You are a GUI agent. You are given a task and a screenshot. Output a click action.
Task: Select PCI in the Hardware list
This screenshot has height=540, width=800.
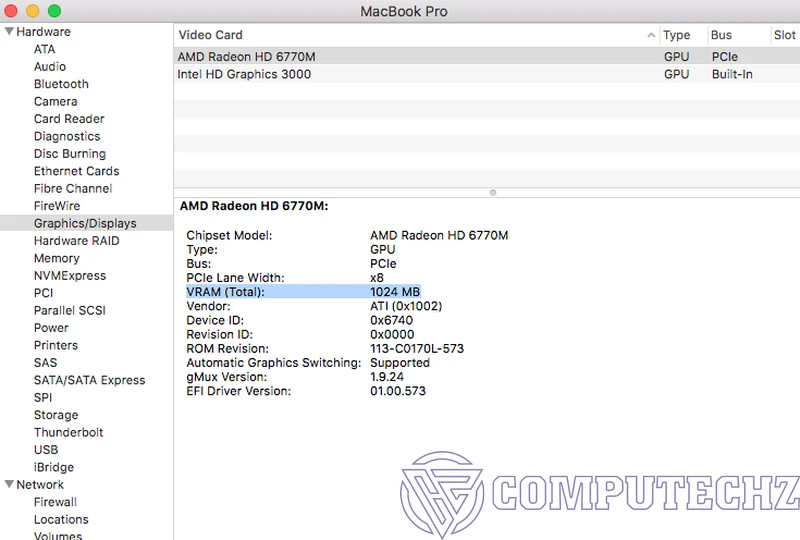click(x=43, y=293)
